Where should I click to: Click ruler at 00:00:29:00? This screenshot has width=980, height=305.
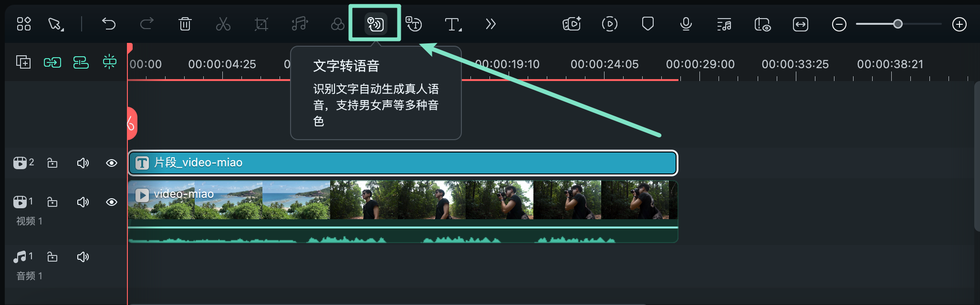click(x=700, y=64)
